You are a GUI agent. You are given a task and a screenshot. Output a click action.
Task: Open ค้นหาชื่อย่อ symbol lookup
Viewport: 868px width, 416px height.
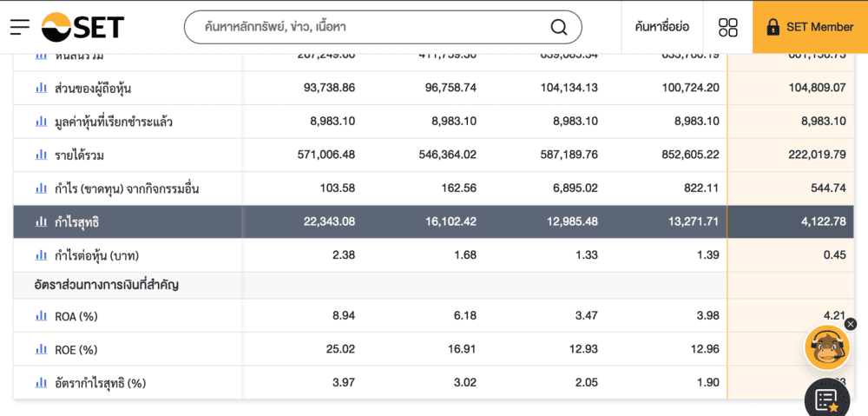pyautogui.click(x=661, y=27)
